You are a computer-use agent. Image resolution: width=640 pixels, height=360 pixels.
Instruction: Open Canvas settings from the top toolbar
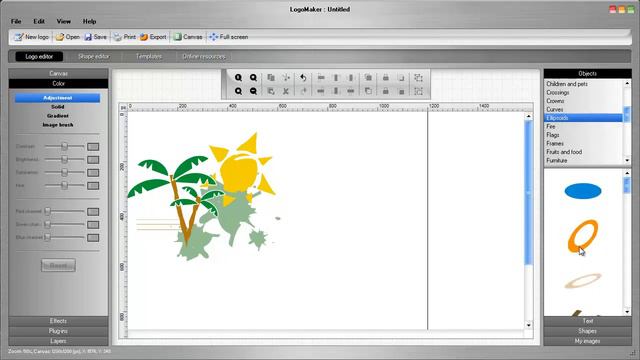click(x=188, y=37)
